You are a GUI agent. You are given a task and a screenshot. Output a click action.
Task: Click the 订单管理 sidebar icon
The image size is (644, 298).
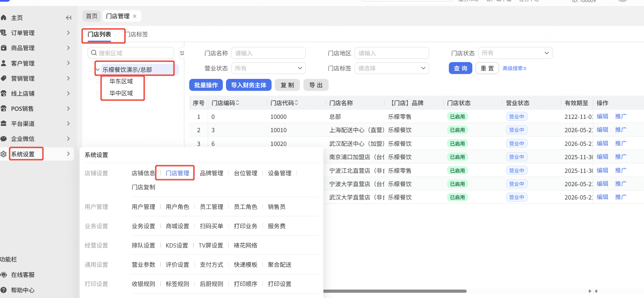[x=4, y=33]
